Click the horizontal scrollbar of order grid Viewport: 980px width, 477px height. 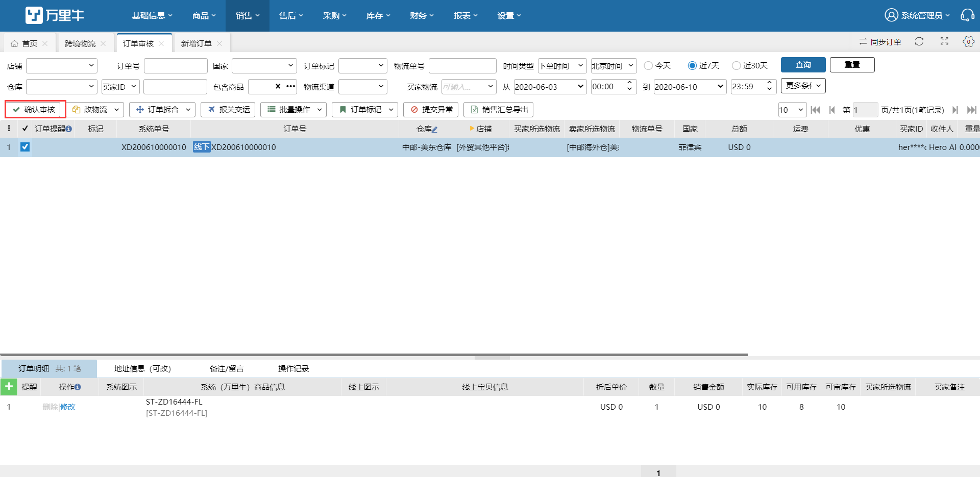click(374, 355)
